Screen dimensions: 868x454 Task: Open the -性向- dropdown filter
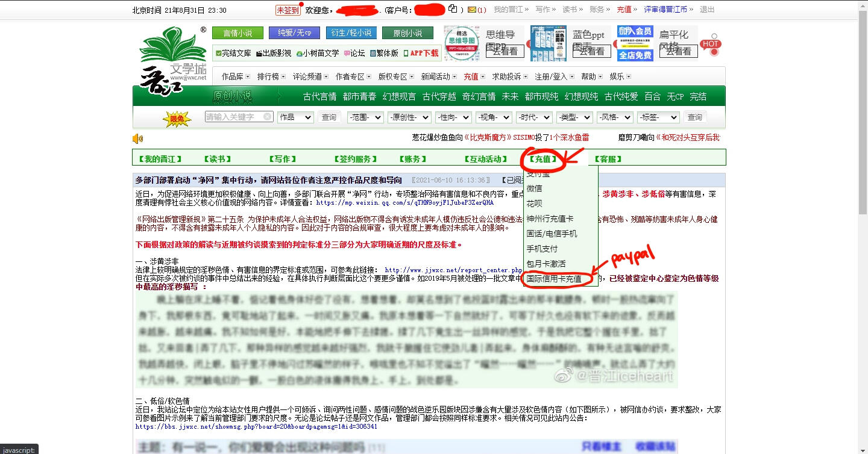pos(453,117)
